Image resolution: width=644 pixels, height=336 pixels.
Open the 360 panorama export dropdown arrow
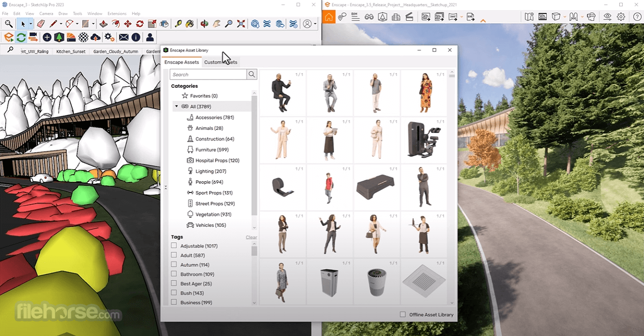point(462,17)
